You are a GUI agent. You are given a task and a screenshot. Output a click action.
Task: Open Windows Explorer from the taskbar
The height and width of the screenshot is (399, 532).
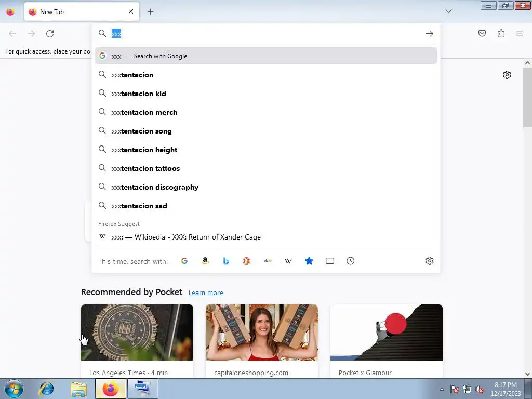pyautogui.click(x=78, y=389)
